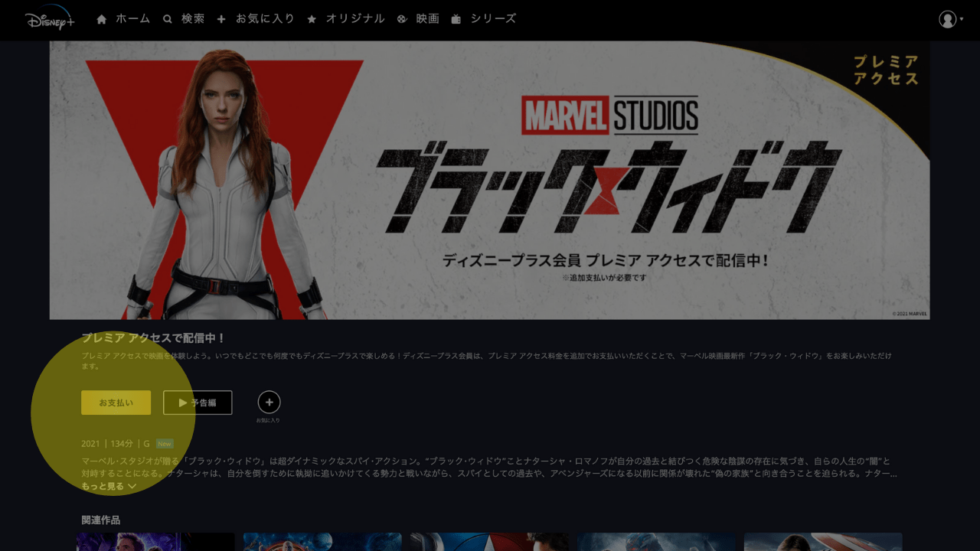Open the ホーム menu item

123,18
